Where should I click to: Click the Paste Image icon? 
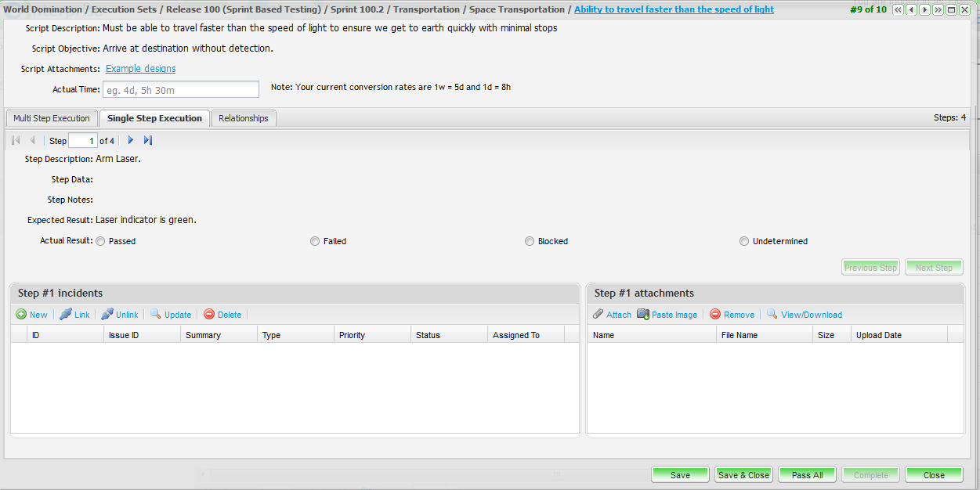click(x=643, y=315)
